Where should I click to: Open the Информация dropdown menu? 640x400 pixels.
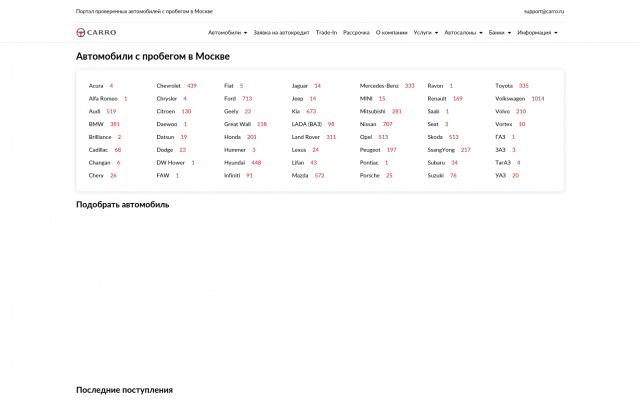pyautogui.click(x=537, y=33)
